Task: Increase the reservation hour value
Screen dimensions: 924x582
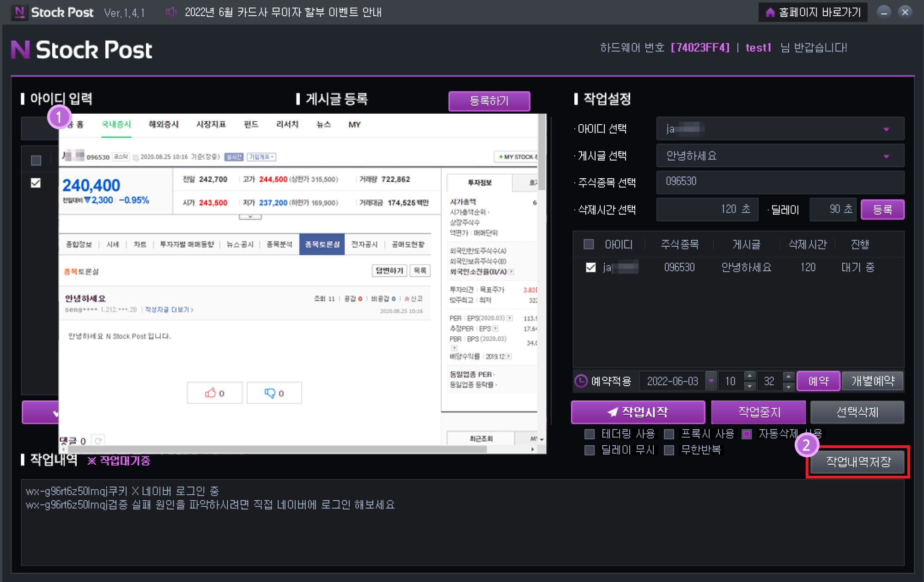Action: [x=750, y=376]
